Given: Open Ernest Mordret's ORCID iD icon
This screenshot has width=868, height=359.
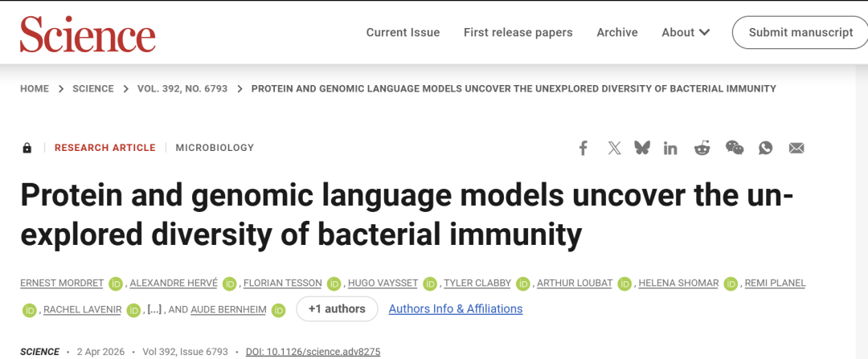Looking at the screenshot, I should [116, 284].
